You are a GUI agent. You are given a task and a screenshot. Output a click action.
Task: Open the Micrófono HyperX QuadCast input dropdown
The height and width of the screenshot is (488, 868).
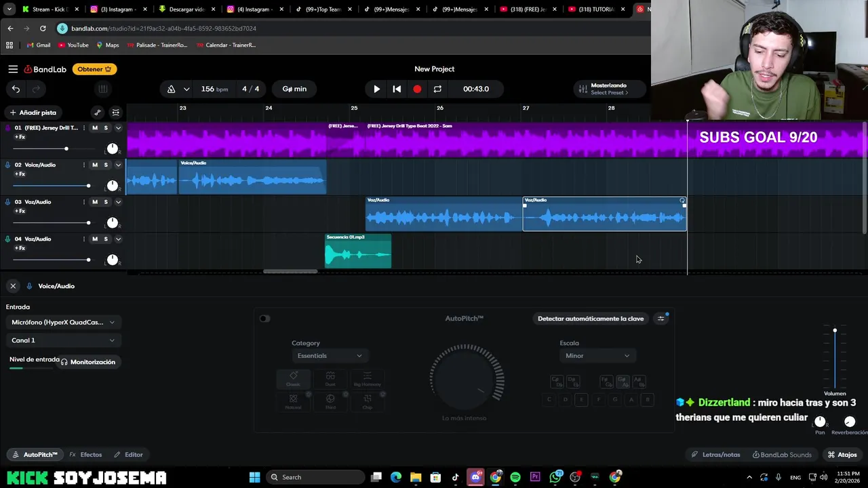point(63,323)
